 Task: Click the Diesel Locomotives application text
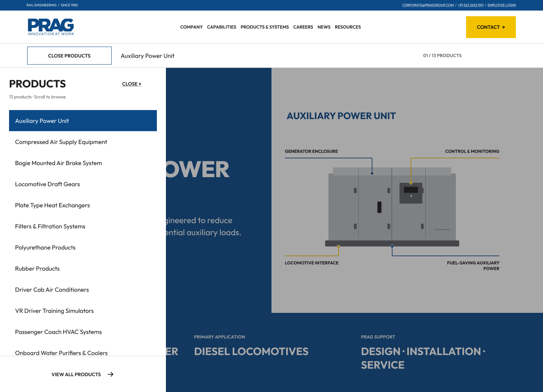point(251,351)
